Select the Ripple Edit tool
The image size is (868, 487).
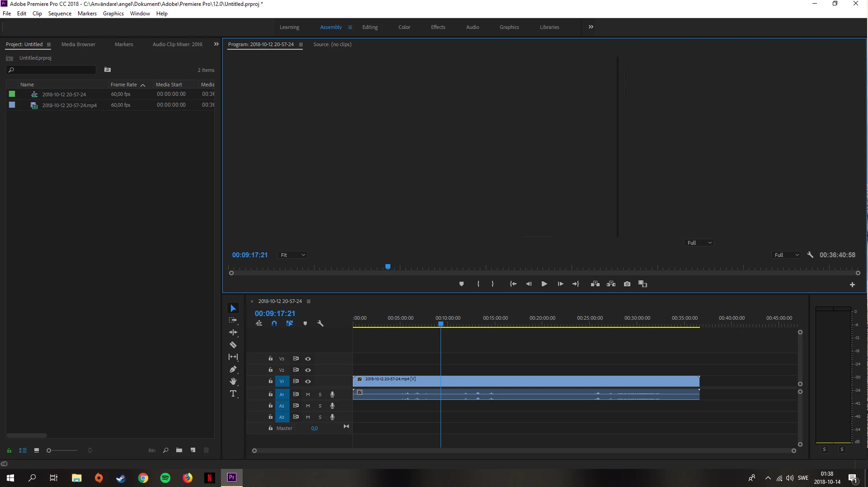click(233, 332)
